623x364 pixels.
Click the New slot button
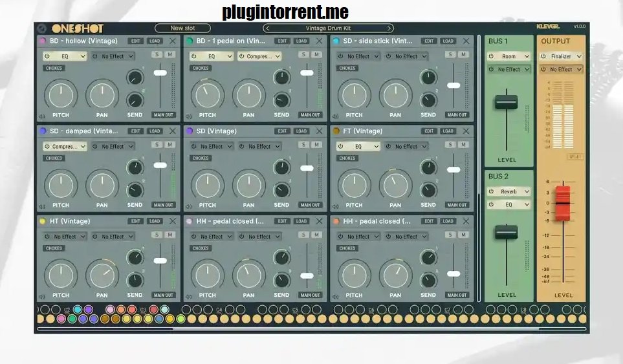182,28
